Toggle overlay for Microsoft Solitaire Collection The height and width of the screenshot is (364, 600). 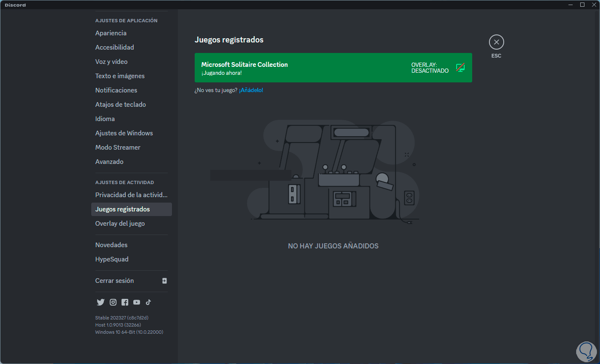click(x=460, y=68)
